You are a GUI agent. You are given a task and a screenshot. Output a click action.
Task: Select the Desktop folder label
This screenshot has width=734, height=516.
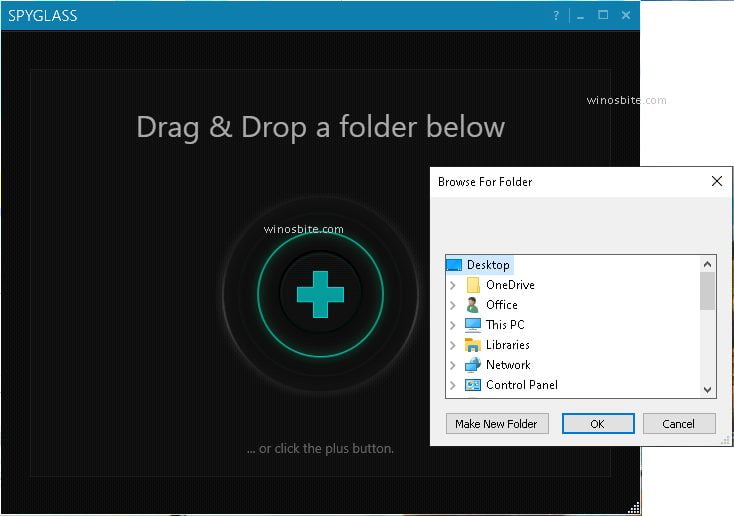(x=488, y=265)
